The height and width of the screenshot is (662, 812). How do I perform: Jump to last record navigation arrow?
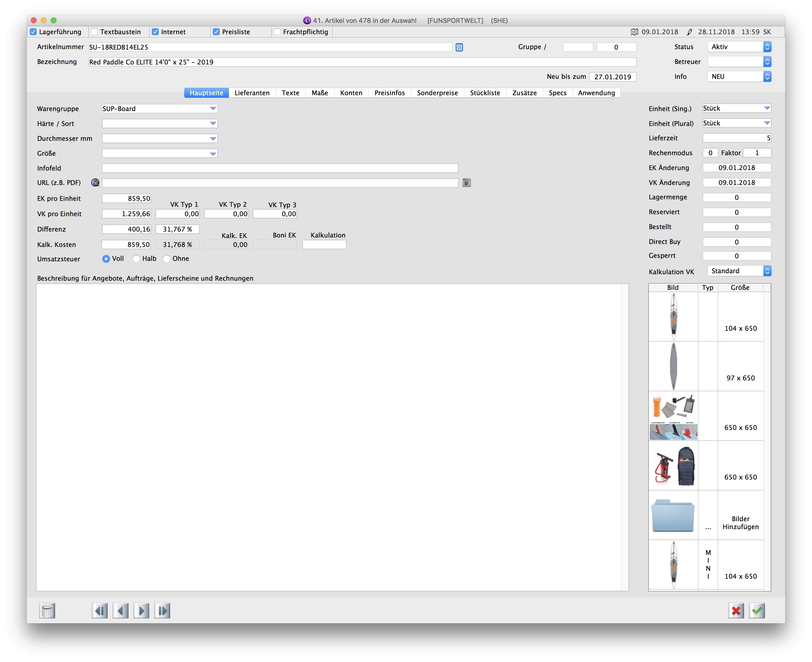pos(162,610)
